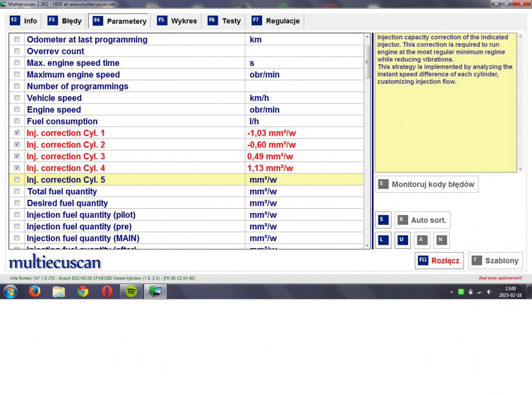Tick Injection fuel quantity (pre) checkbox
532x395 pixels.
point(17,226)
